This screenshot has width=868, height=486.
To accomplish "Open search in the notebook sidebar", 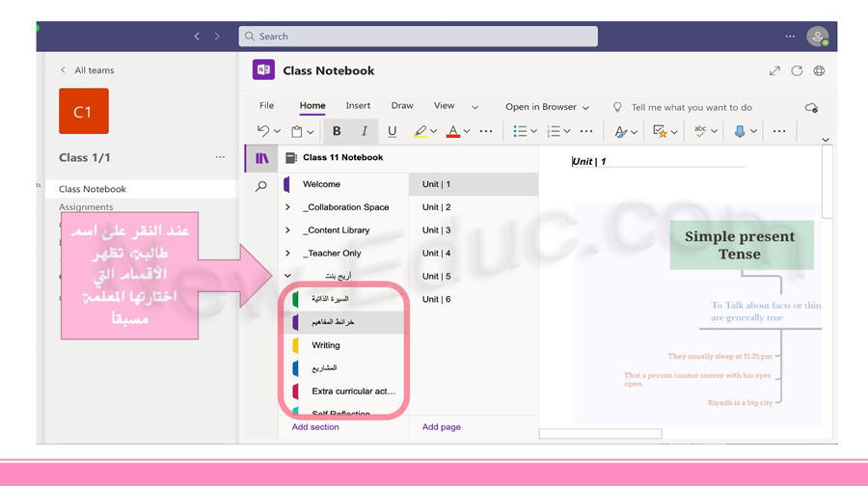I will coord(260,186).
